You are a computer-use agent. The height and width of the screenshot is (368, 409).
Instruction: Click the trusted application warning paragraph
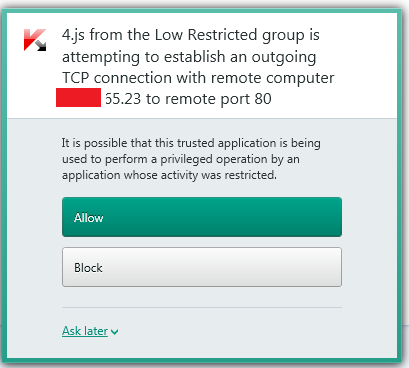tap(191, 159)
